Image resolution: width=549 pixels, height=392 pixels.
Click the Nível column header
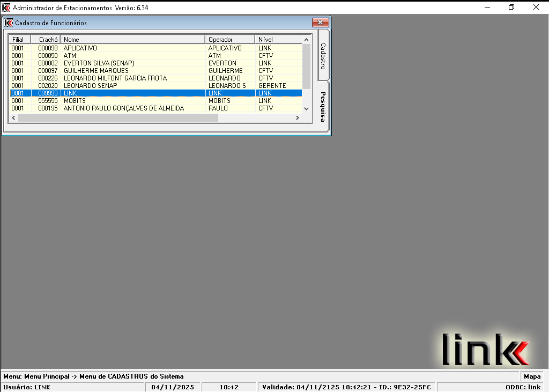[278, 40]
